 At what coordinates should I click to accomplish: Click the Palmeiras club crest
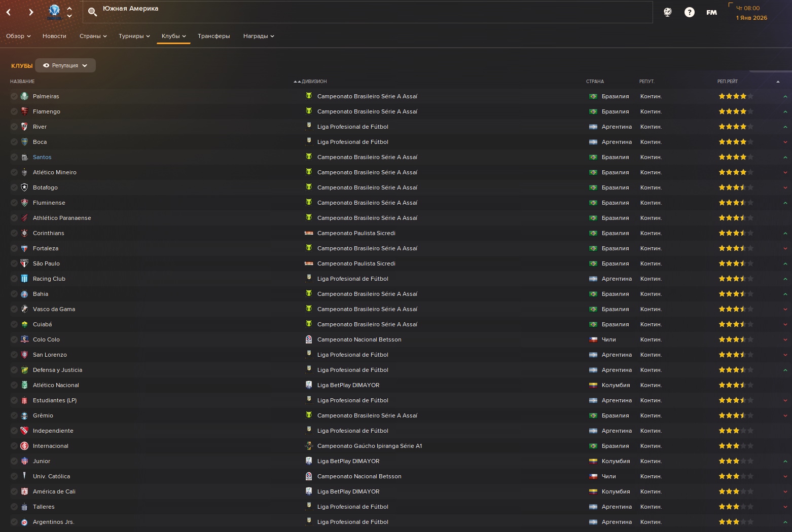[x=24, y=96]
